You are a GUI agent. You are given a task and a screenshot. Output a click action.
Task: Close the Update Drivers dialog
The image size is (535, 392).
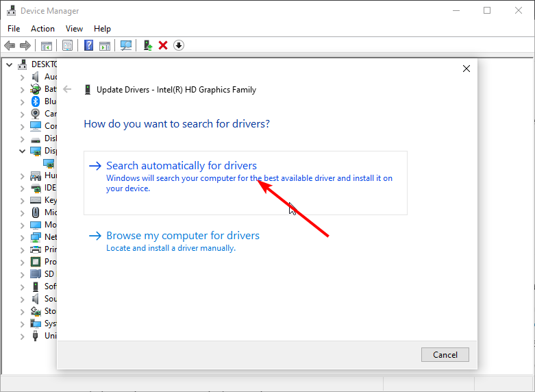(x=466, y=69)
